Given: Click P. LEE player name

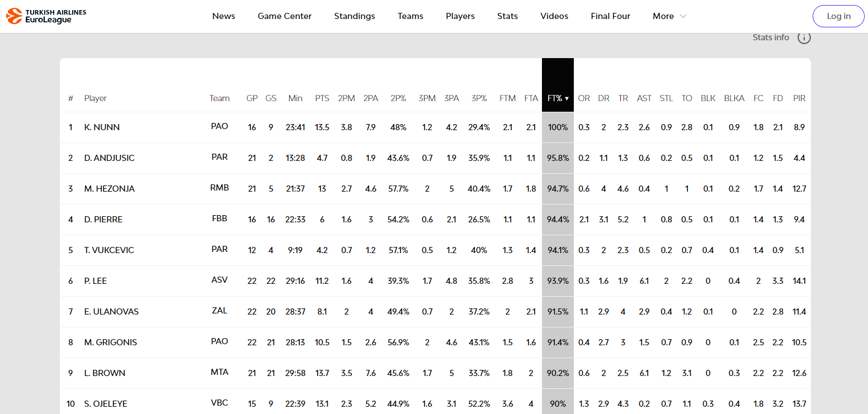Looking at the screenshot, I should (x=95, y=281).
